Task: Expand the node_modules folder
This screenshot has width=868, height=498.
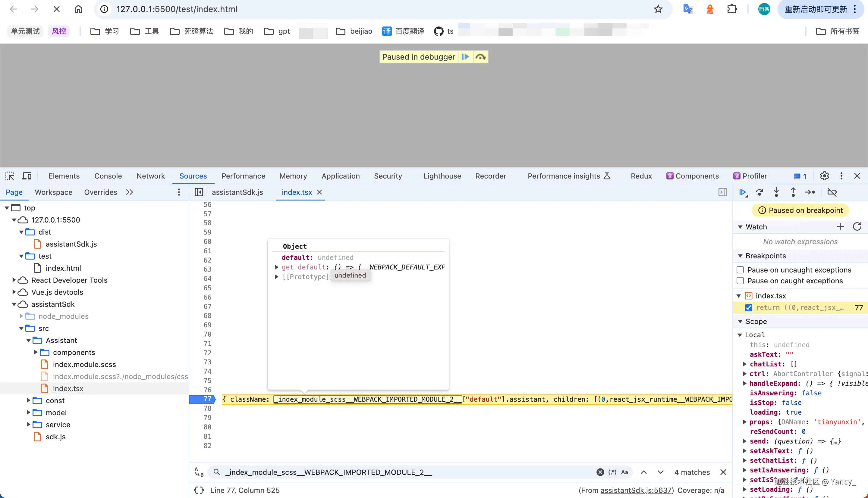Action: tap(21, 316)
